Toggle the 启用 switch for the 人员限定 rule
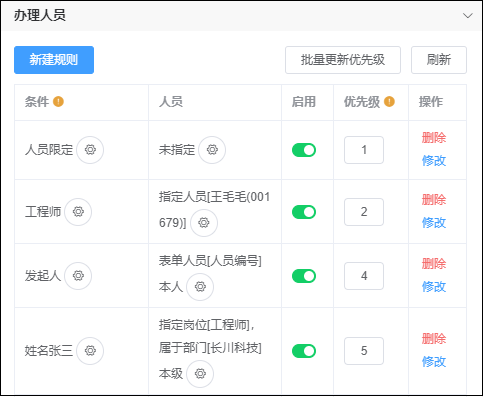 pos(304,150)
